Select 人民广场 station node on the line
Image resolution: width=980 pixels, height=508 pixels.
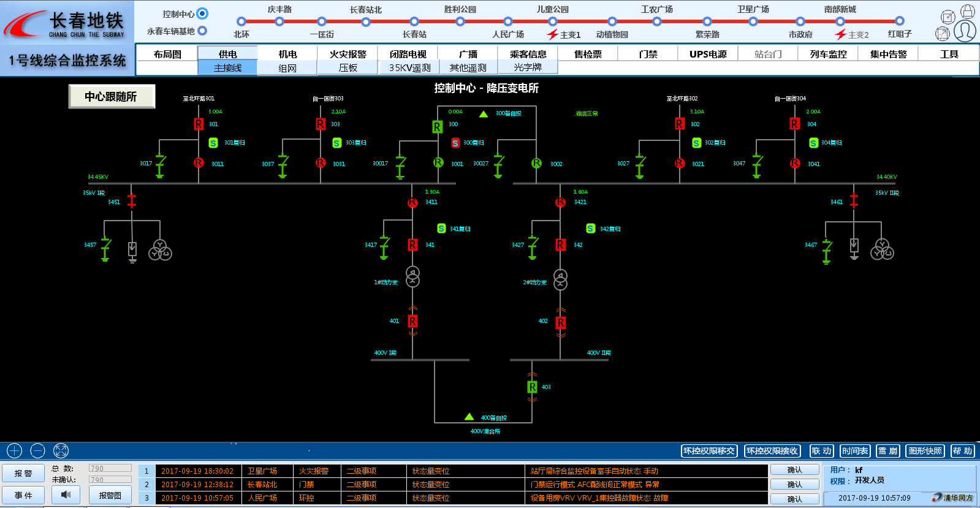[x=508, y=21]
